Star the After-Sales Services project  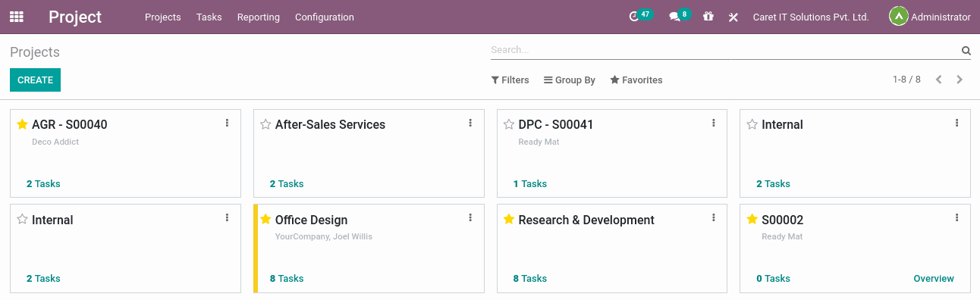tap(265, 124)
